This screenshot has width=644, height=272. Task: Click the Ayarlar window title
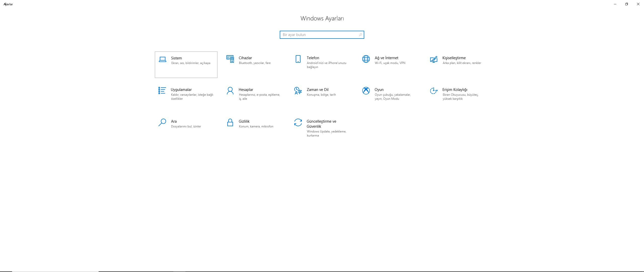coord(8,4)
